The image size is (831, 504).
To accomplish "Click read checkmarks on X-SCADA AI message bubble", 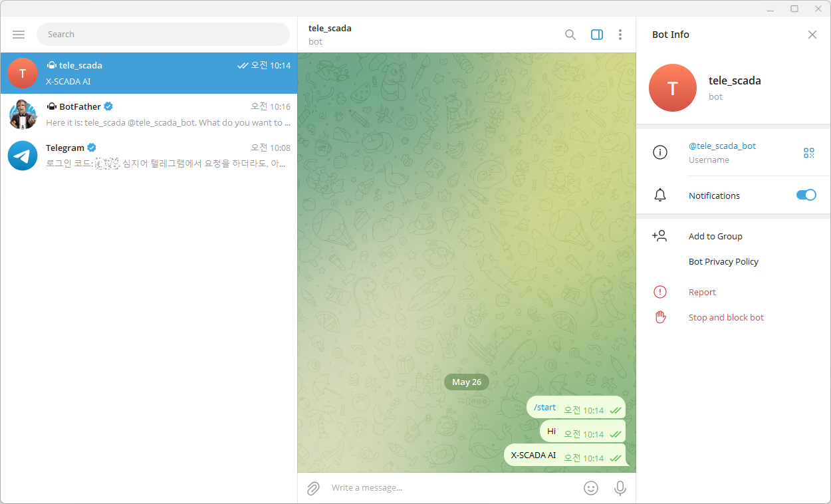I will coord(615,459).
